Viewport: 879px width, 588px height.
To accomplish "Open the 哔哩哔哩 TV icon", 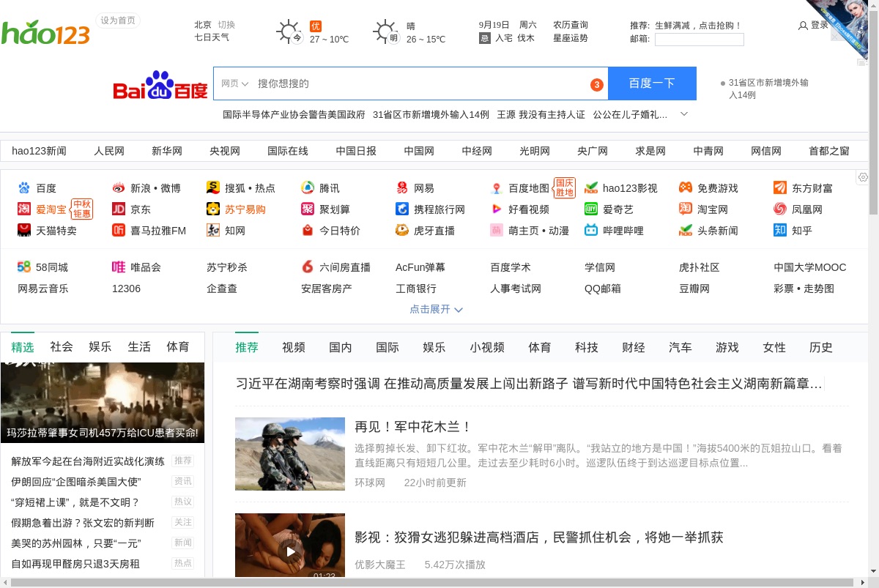I will point(591,231).
